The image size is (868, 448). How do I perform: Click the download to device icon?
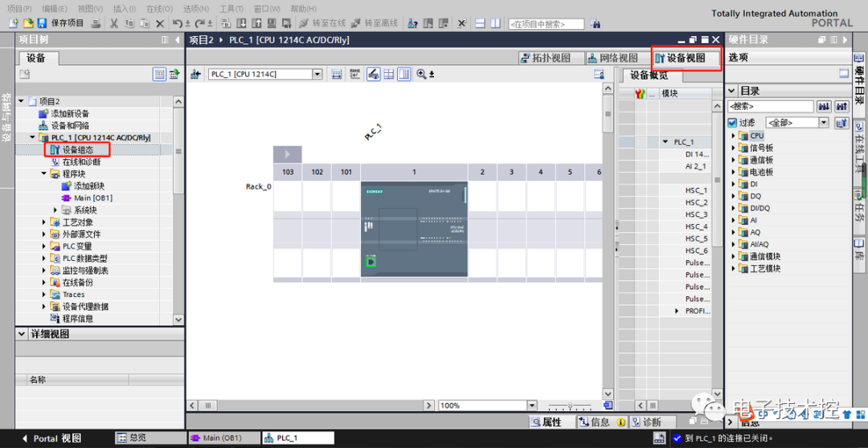pos(241,23)
